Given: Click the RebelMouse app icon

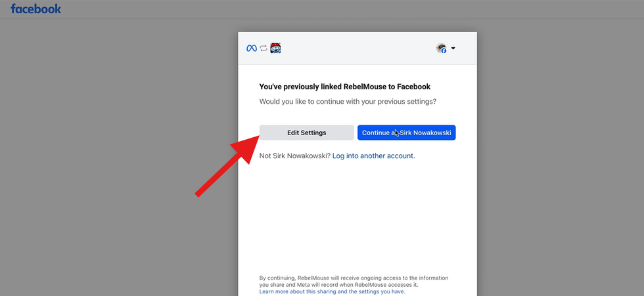Looking at the screenshot, I should point(275,49).
